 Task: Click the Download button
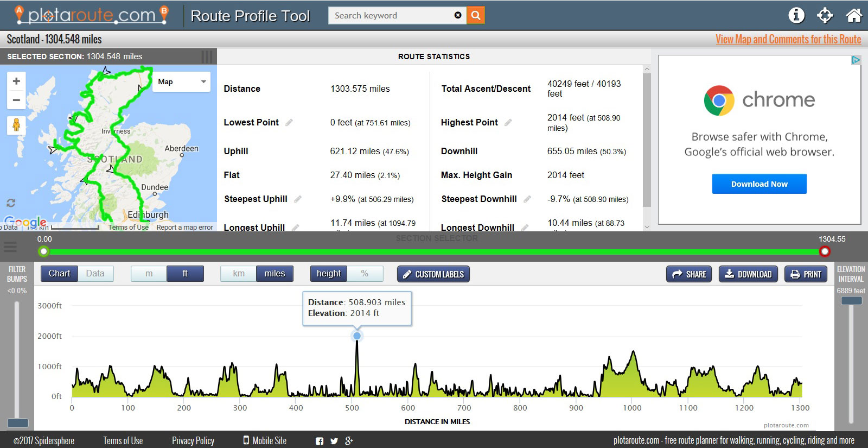[x=748, y=274]
